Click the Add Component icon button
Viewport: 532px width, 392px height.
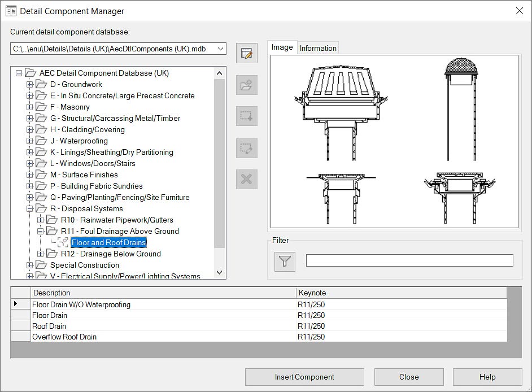point(246,116)
